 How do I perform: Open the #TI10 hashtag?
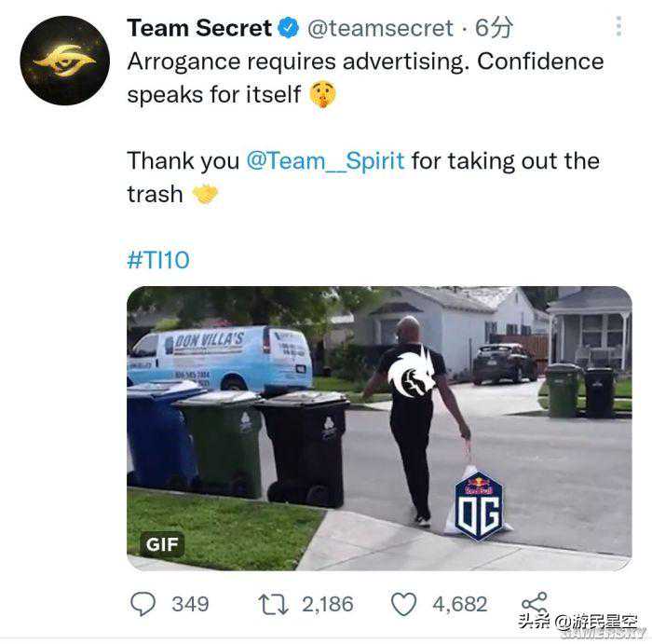tap(158, 260)
